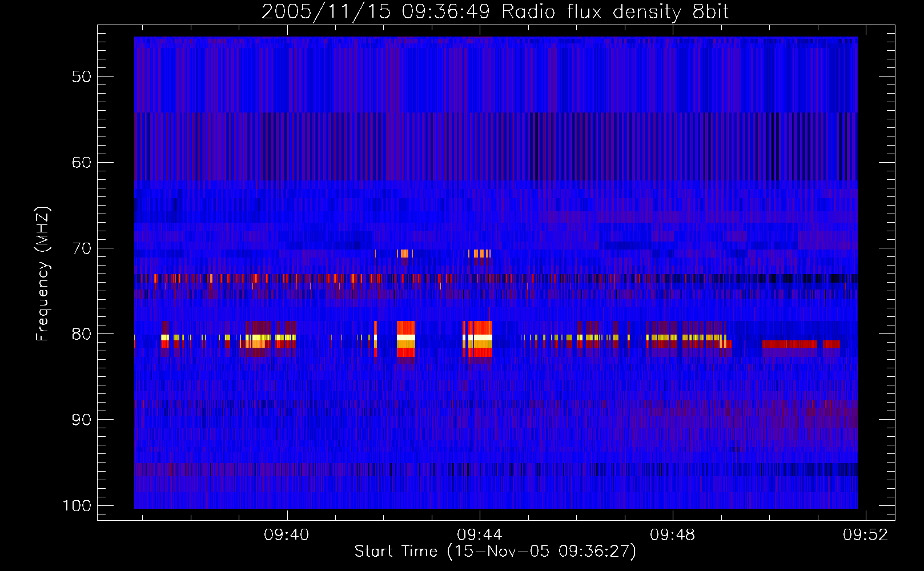
Task: Click the '70' frequency tick label
Action: coord(82,248)
